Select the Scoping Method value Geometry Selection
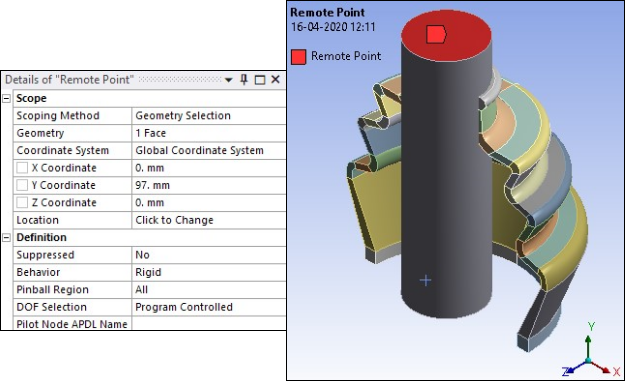 coord(209,116)
